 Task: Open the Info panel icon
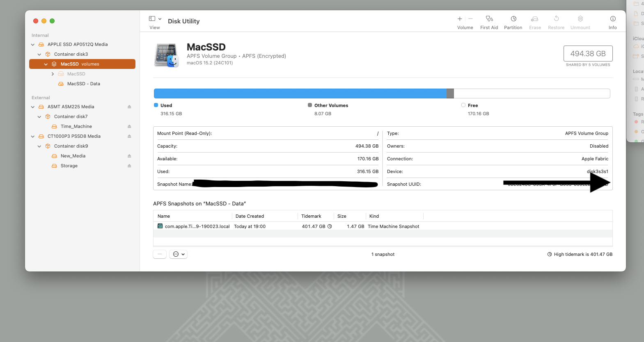click(613, 19)
